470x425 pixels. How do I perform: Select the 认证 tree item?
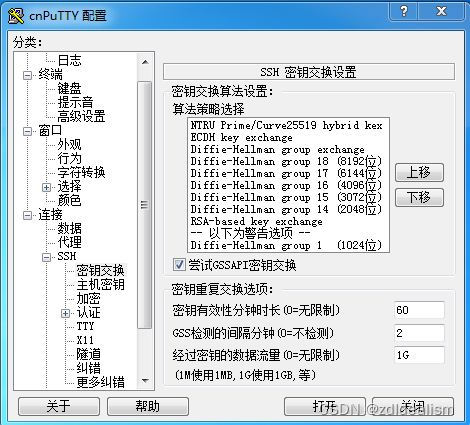tap(88, 312)
